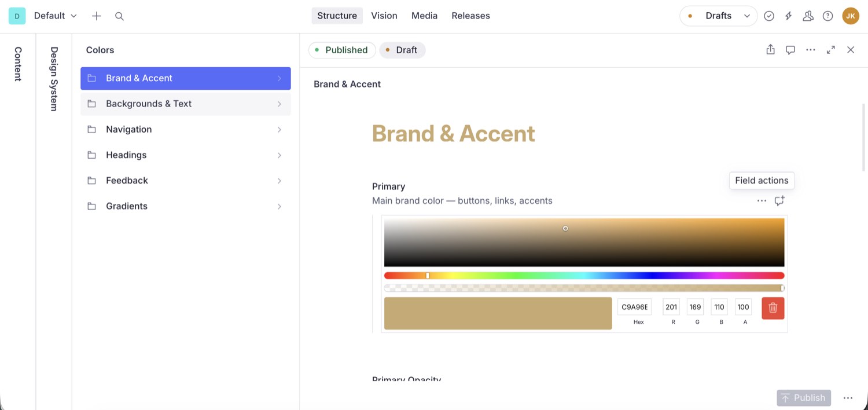Open the help question mark icon

(827, 16)
